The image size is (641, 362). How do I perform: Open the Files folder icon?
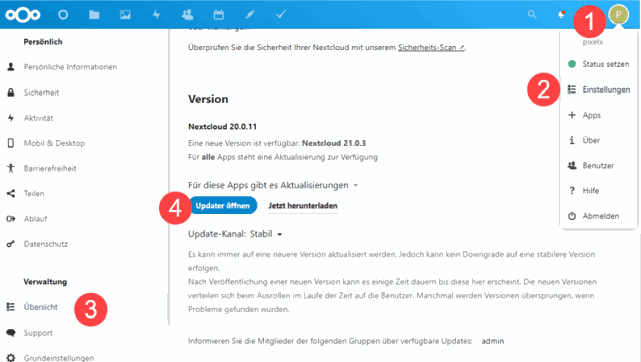[94, 15]
